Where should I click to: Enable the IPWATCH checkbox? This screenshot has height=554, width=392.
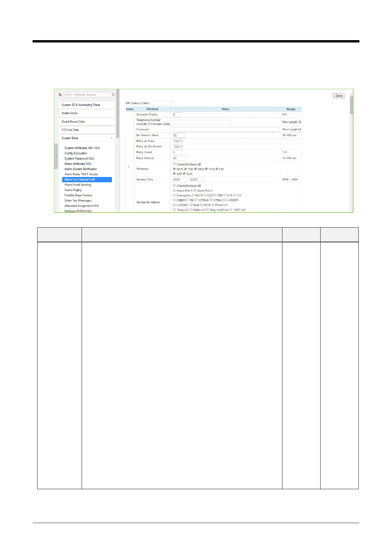point(213,205)
